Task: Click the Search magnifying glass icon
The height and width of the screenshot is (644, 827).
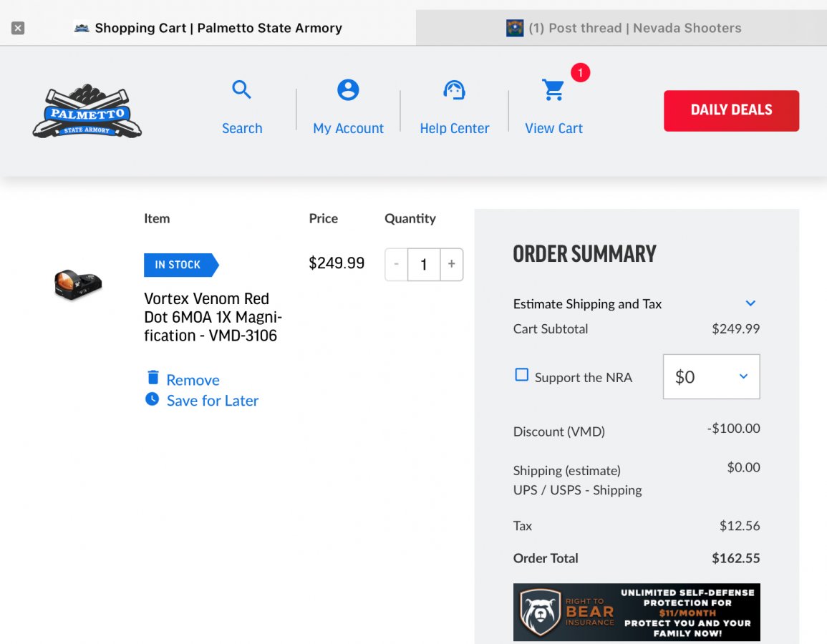Action: point(242,90)
